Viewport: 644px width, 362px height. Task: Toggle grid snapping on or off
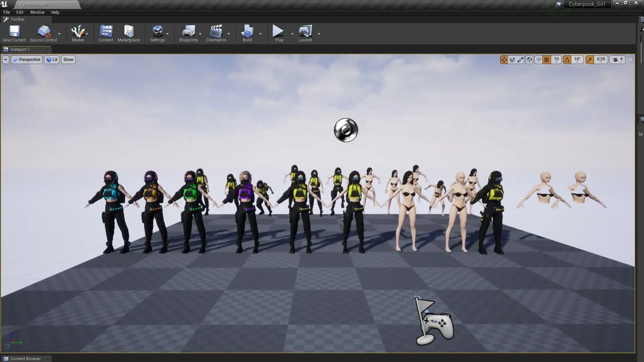[x=547, y=60]
